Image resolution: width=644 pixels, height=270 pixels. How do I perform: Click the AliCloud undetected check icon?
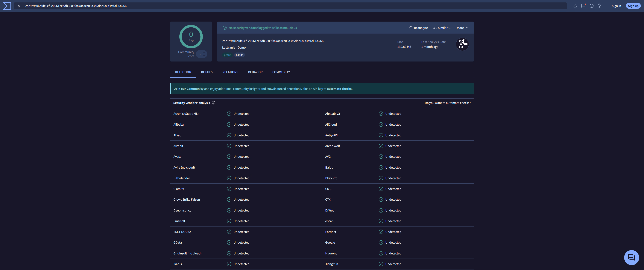[x=381, y=124]
